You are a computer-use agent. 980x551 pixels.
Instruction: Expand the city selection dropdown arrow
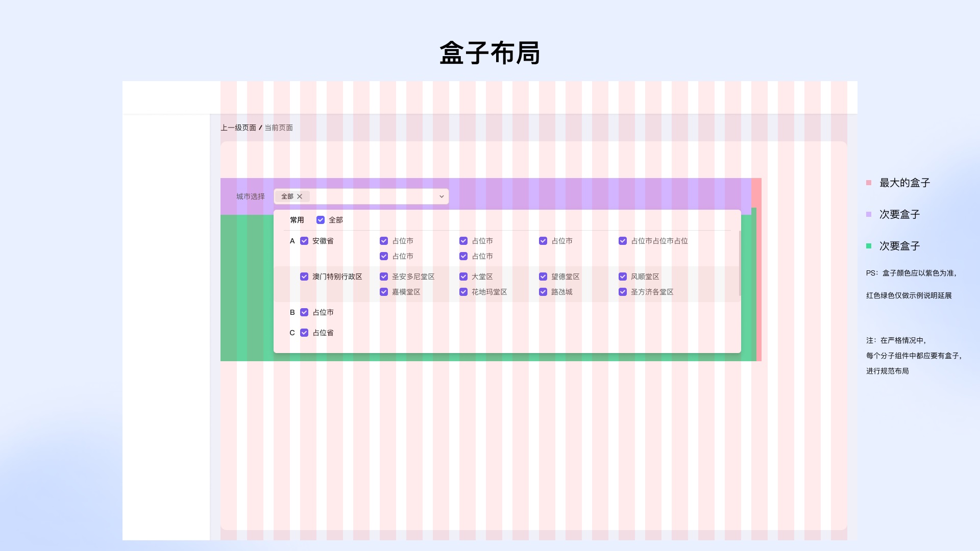pyautogui.click(x=442, y=196)
